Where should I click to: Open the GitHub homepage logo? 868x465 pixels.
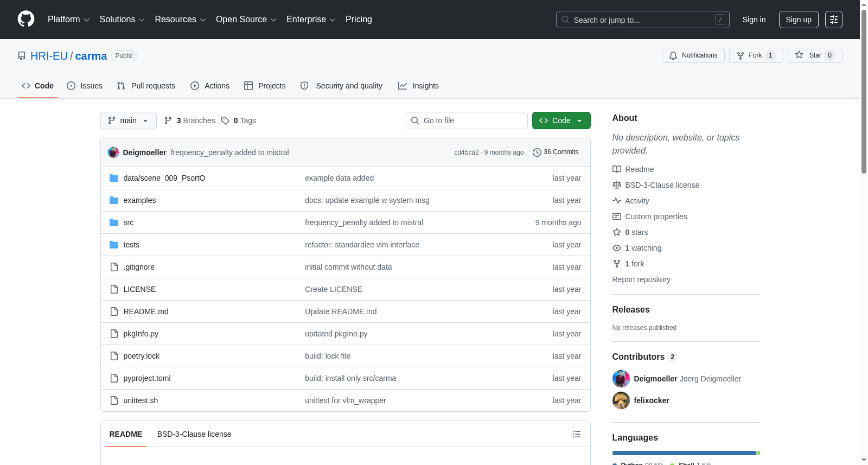coord(26,19)
